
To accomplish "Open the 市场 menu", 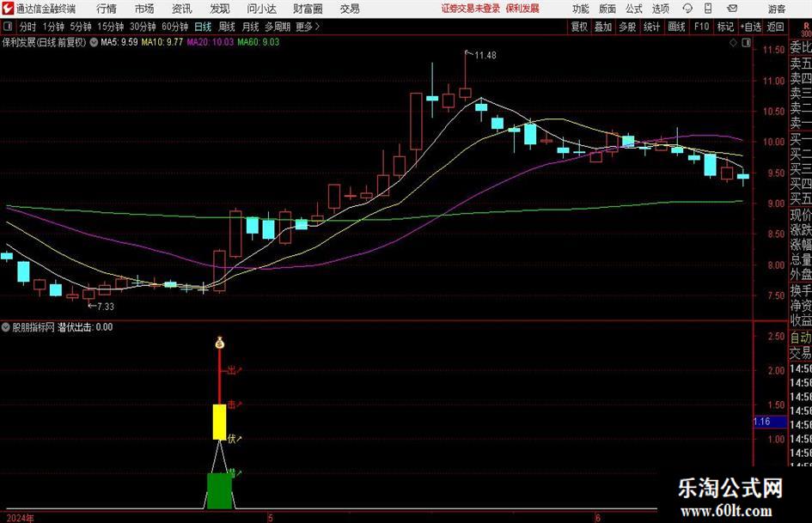I will click(144, 9).
